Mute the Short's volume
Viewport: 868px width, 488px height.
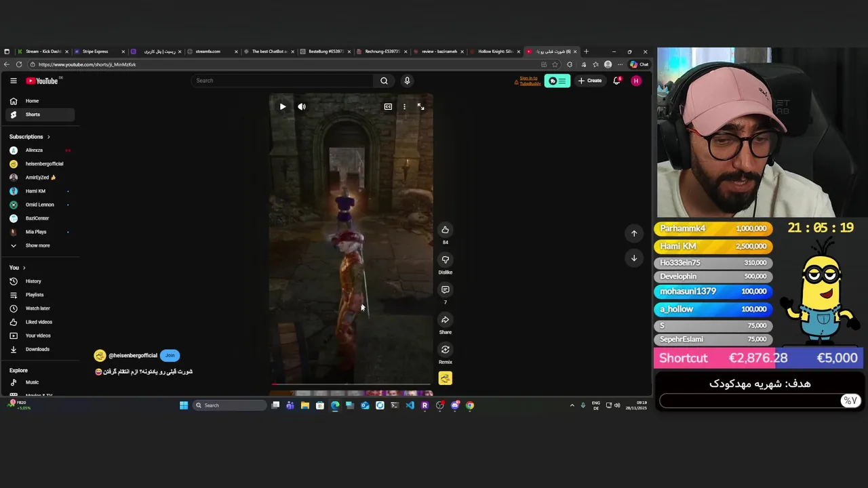[302, 106]
